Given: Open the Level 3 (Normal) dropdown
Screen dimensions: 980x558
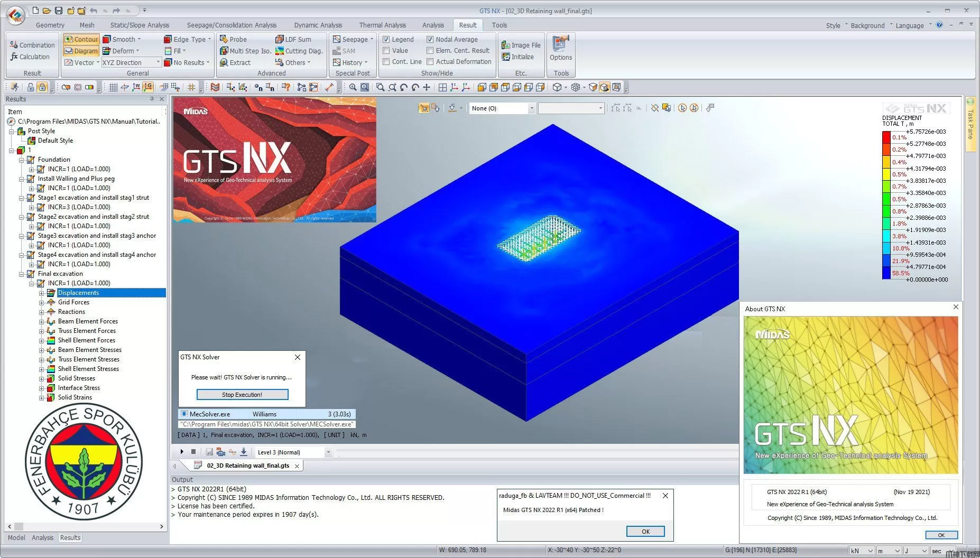Looking at the screenshot, I should pyautogui.click(x=328, y=452).
